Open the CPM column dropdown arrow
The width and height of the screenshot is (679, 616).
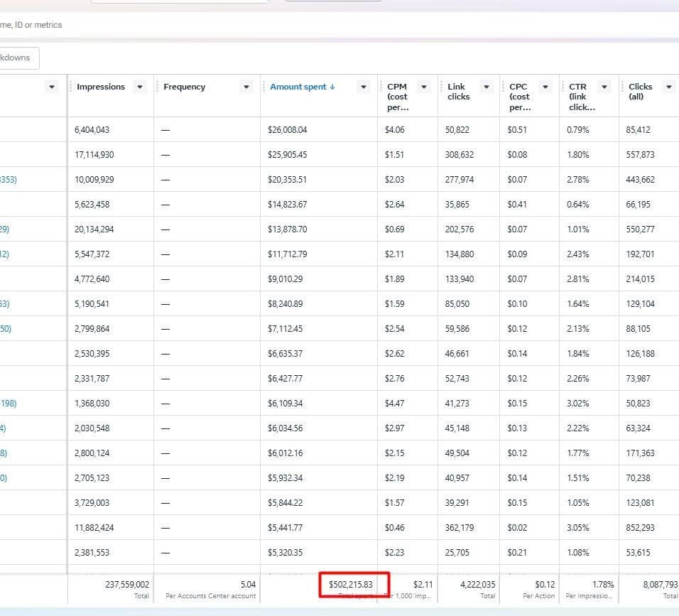click(x=424, y=87)
